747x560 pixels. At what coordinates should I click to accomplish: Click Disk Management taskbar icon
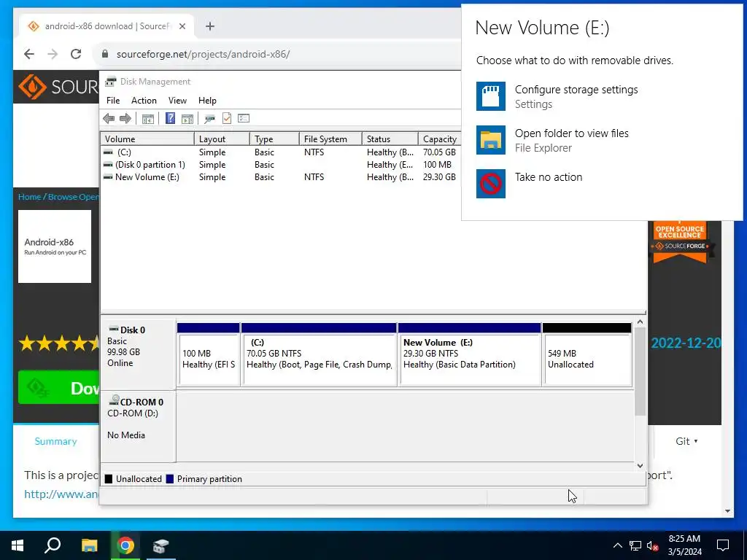pyautogui.click(x=161, y=545)
